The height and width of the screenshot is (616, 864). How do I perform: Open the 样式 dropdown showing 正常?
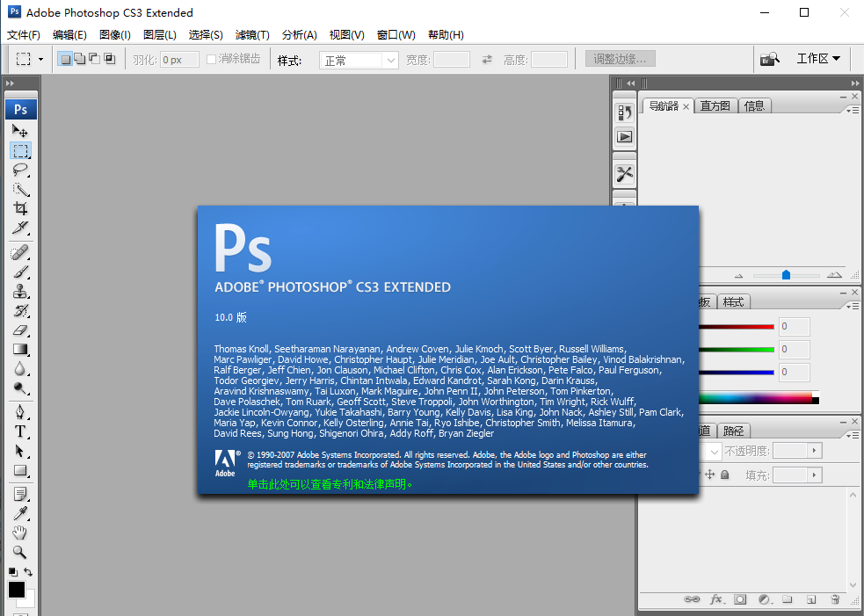pyautogui.click(x=359, y=60)
